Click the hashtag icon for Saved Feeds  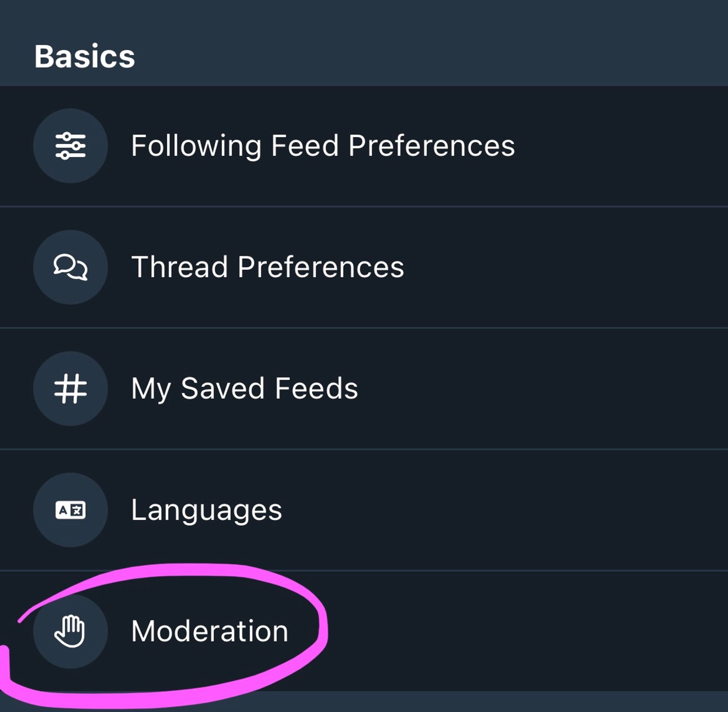point(70,389)
